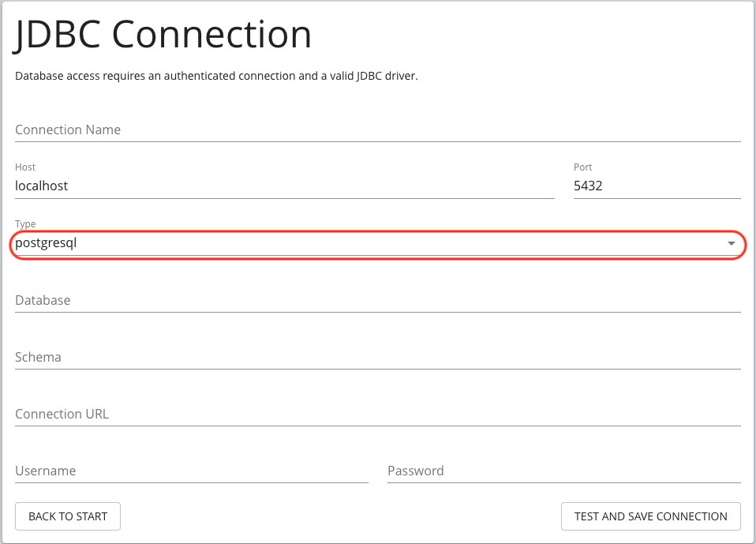Click the Port field showing 5432
The width and height of the screenshot is (756, 544).
(657, 186)
